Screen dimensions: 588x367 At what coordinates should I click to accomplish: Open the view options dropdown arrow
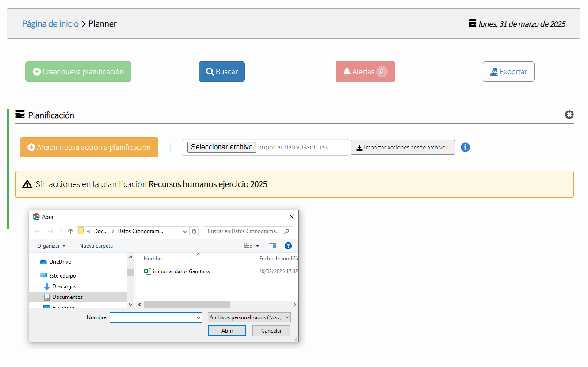[257, 246]
